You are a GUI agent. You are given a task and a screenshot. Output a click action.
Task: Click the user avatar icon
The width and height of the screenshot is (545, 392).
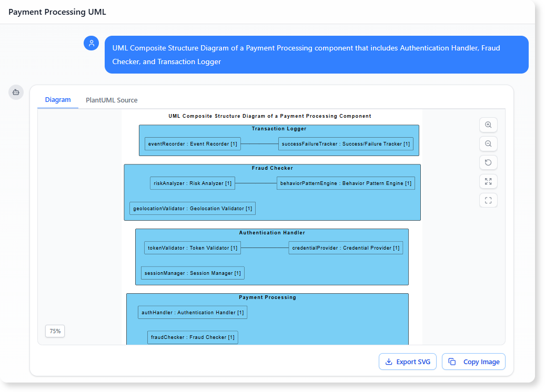click(x=92, y=43)
